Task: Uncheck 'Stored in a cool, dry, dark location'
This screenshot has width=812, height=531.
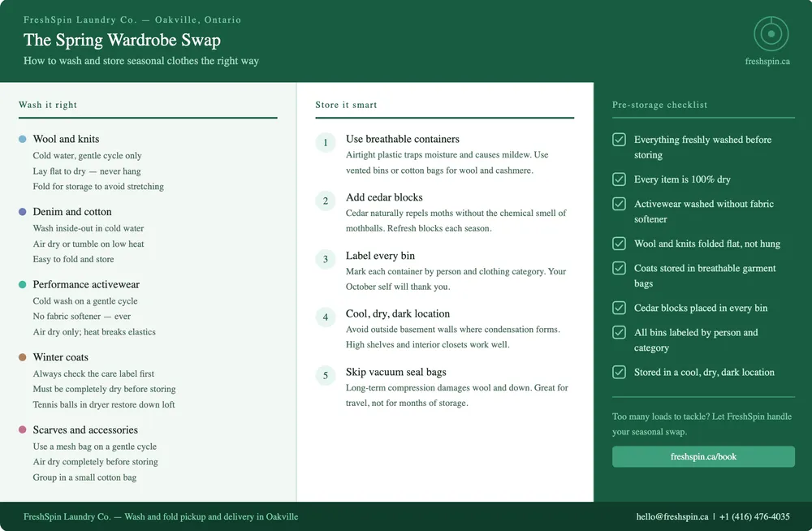Action: pos(620,372)
